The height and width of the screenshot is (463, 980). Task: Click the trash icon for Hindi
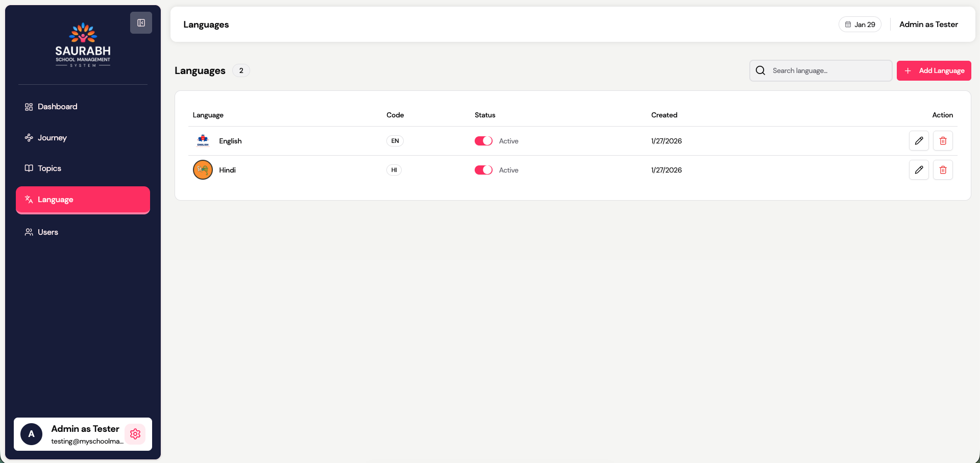coord(942,170)
